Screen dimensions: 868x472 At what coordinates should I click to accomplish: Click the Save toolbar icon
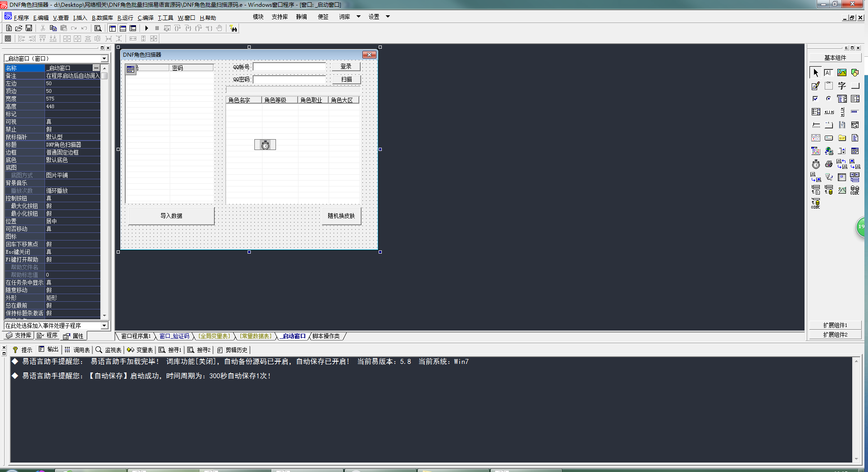[x=29, y=28]
